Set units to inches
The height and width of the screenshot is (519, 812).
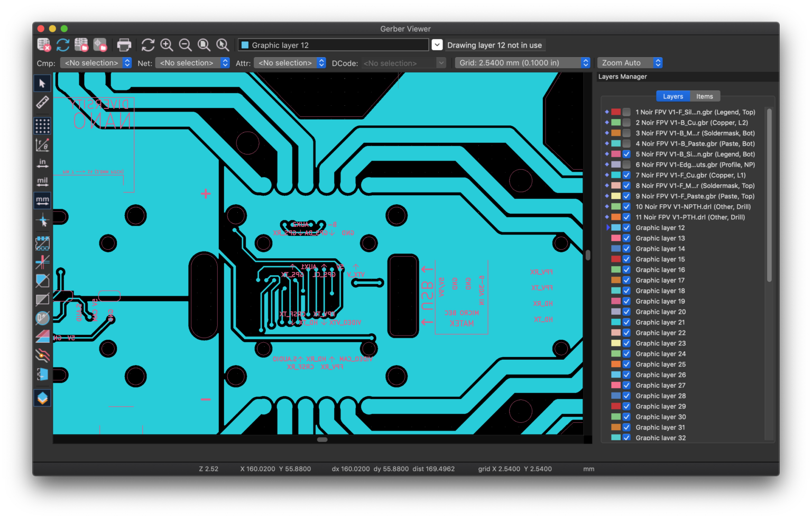point(43,162)
